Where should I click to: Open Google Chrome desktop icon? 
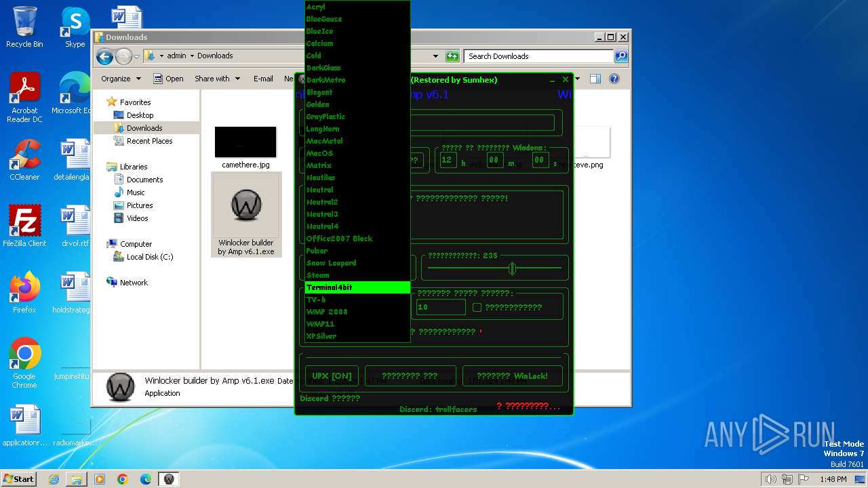[24, 363]
